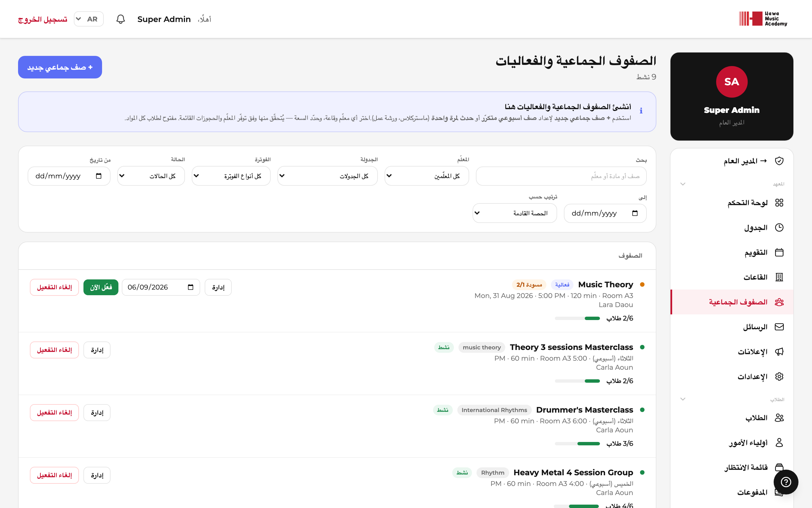Open the كل الحالات status filter
Screen dimensions: 812x508
[x=151, y=176]
